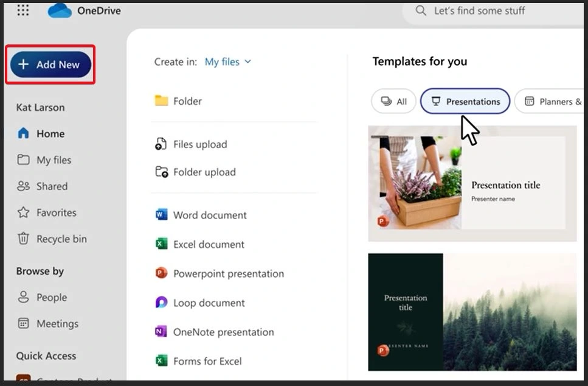This screenshot has height=386, width=588.
Task: Select the Presentations templates filter
Action: point(465,102)
